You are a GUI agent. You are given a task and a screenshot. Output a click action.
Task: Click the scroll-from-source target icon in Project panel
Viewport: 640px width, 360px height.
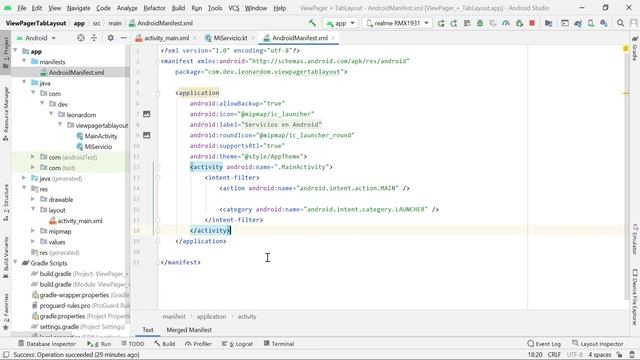(x=81, y=38)
